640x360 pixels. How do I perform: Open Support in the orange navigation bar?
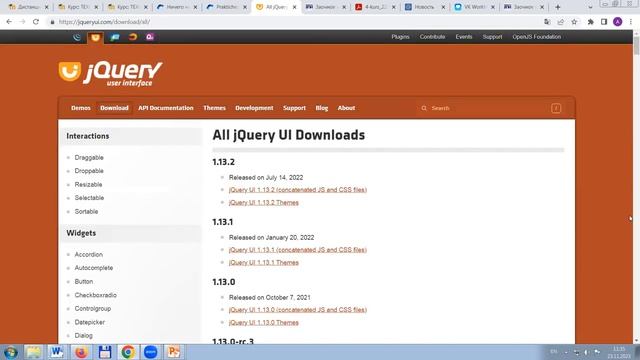(x=294, y=108)
